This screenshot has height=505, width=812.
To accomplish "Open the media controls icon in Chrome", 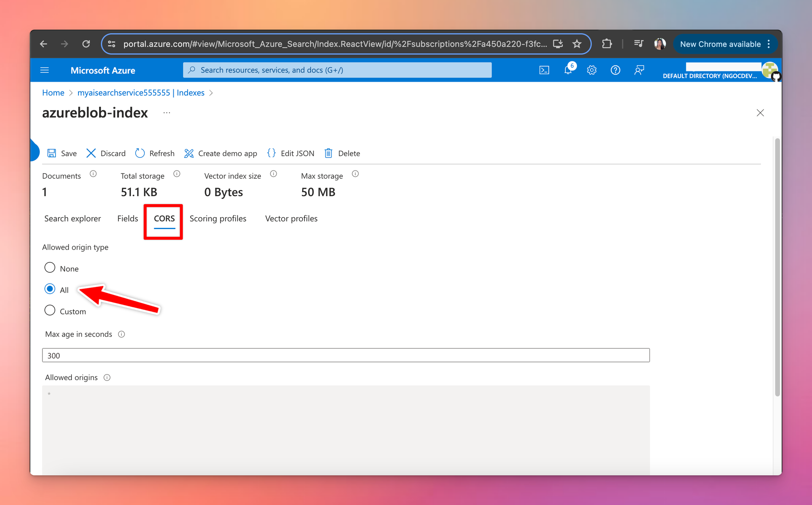I will (x=638, y=44).
